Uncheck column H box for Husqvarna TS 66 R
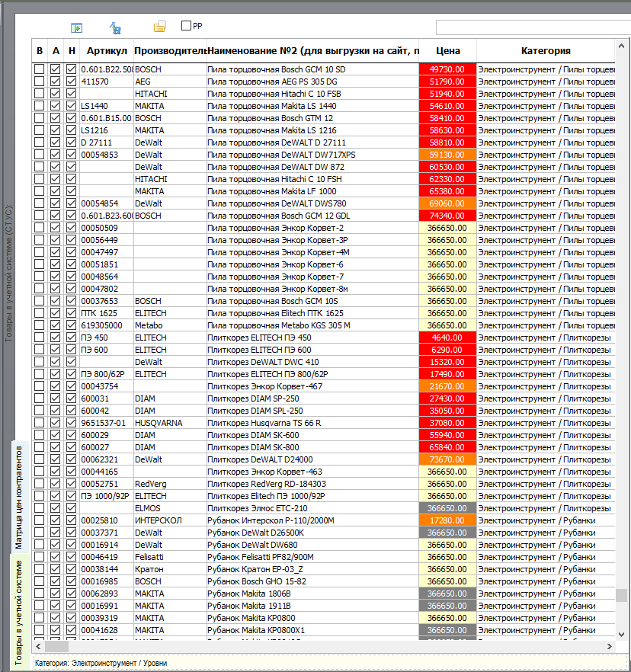 [x=71, y=423]
